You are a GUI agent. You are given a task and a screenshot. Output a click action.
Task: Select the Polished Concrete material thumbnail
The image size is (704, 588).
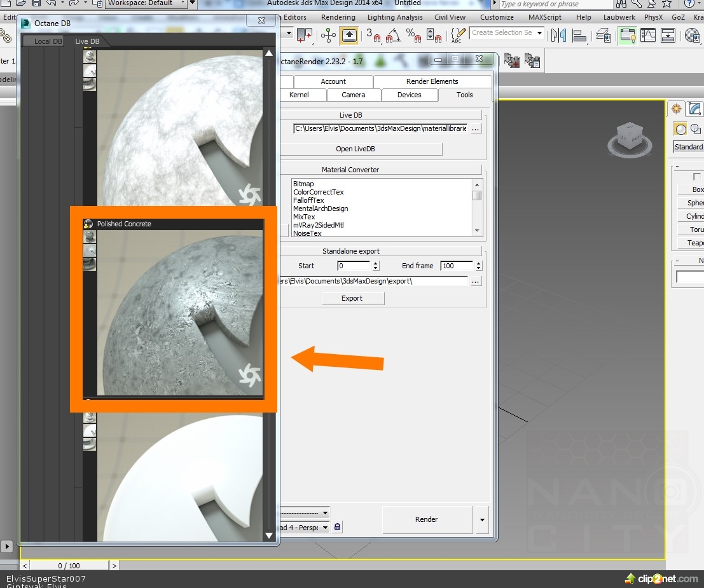pos(179,313)
